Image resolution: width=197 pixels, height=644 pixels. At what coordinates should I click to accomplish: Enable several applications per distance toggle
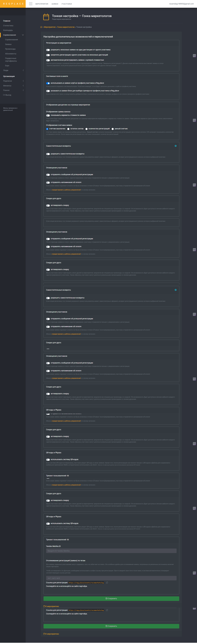pyautogui.click(x=48, y=50)
